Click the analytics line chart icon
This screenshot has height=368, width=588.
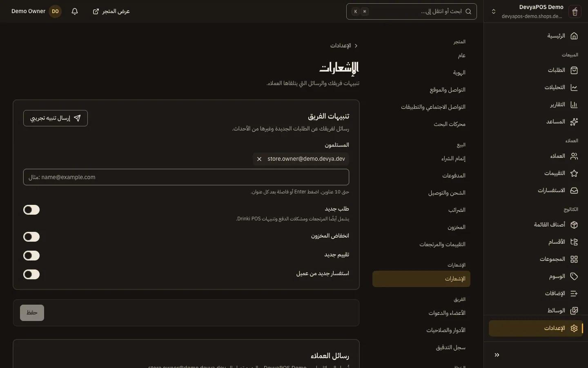(x=574, y=88)
